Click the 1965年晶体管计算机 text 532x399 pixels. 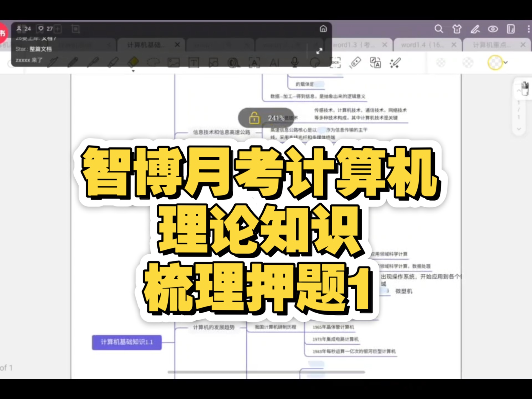coord(333,327)
